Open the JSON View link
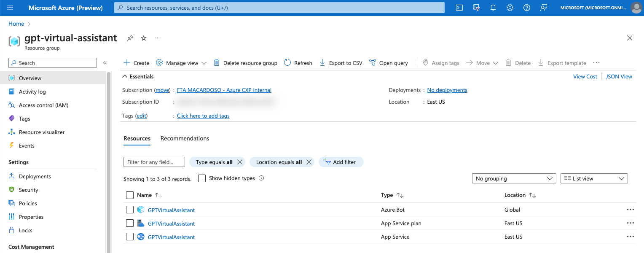644x253 pixels. [x=619, y=76]
